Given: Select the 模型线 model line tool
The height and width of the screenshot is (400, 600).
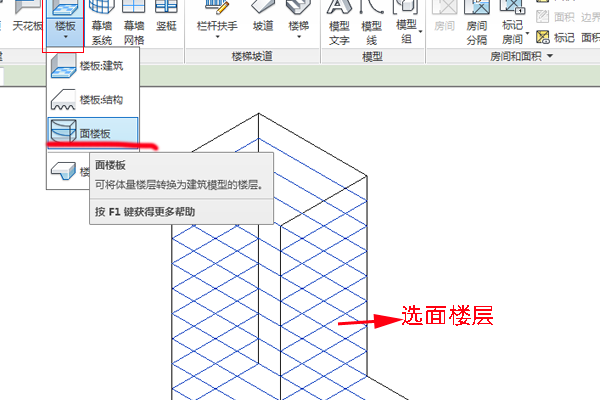Looking at the screenshot, I should pos(371,23).
